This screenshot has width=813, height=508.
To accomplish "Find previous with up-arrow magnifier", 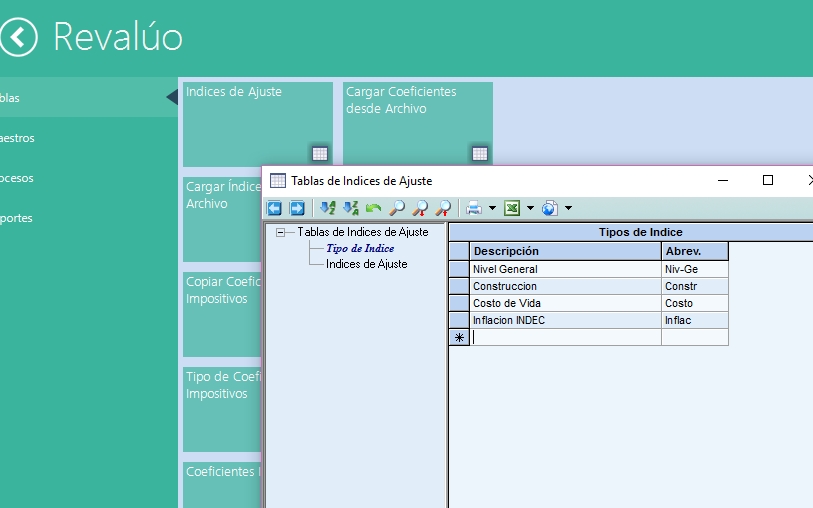I will pyautogui.click(x=443, y=208).
